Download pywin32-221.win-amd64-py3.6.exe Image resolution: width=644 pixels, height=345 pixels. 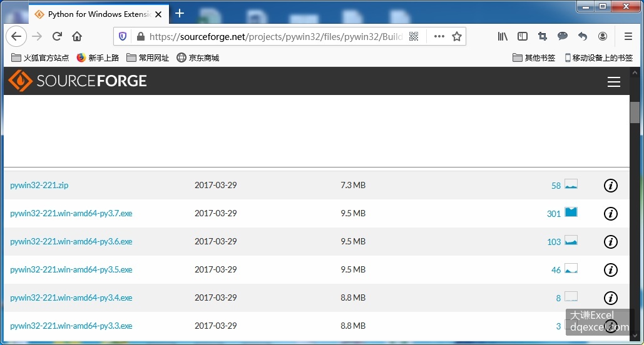[x=71, y=242]
